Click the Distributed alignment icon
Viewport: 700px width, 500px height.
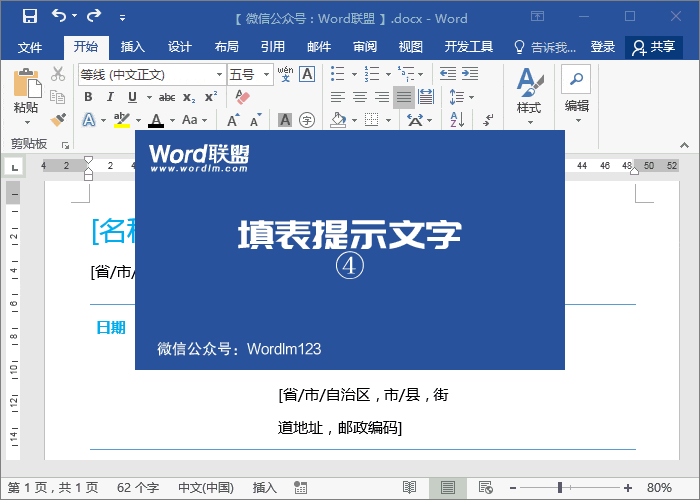[x=426, y=97]
